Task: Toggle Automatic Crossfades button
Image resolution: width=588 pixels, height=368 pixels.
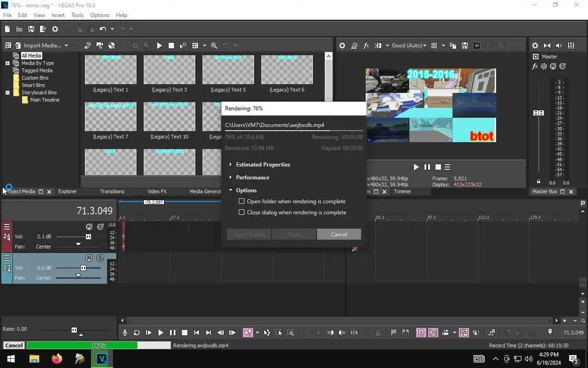Action: (x=433, y=333)
